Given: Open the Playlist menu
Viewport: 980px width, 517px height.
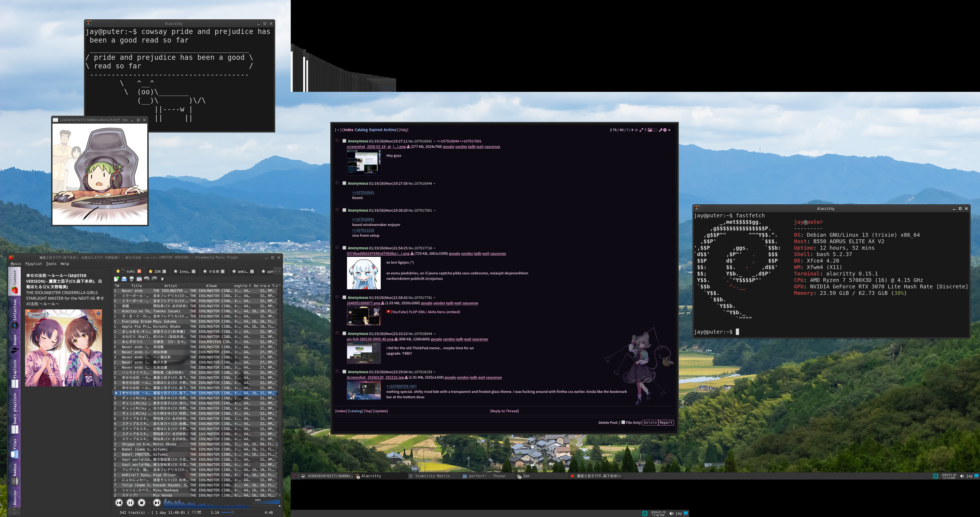Looking at the screenshot, I should click(33, 264).
